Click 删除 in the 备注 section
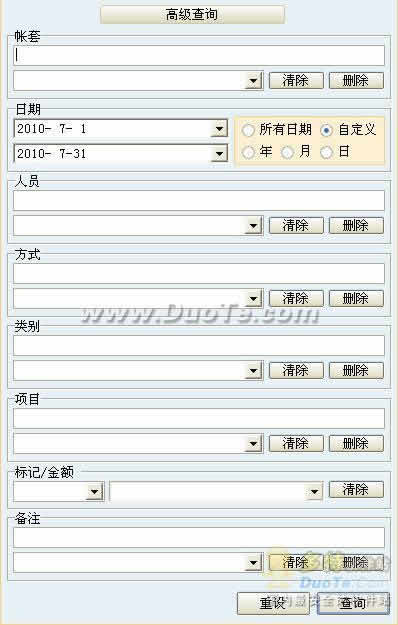Image resolution: width=398 pixels, height=625 pixels. pos(356,562)
